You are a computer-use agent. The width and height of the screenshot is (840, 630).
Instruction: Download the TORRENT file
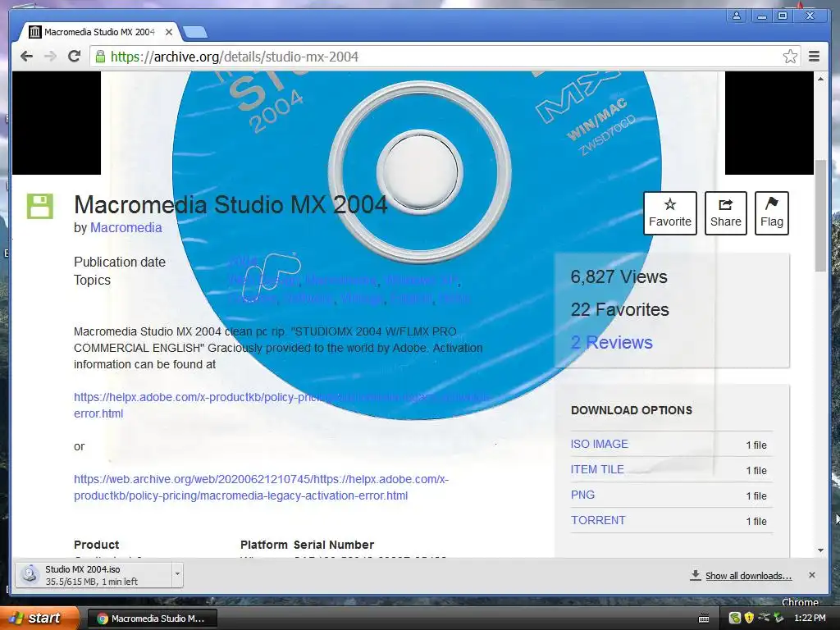598,520
